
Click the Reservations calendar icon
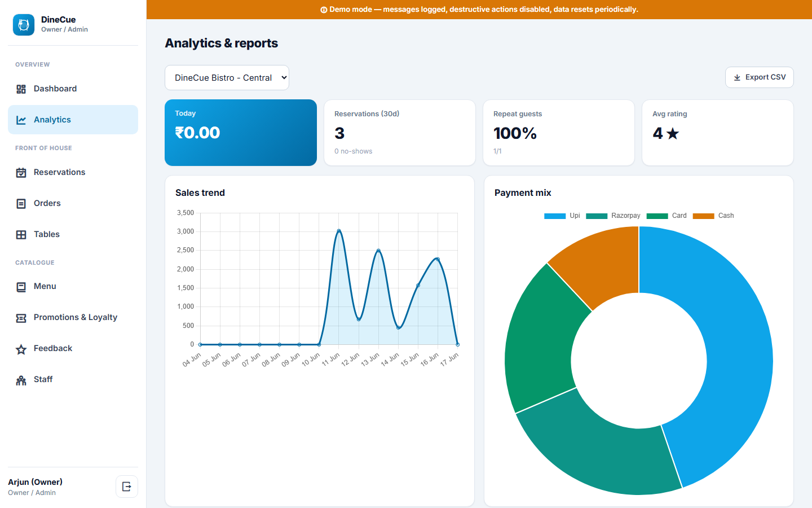pos(21,173)
